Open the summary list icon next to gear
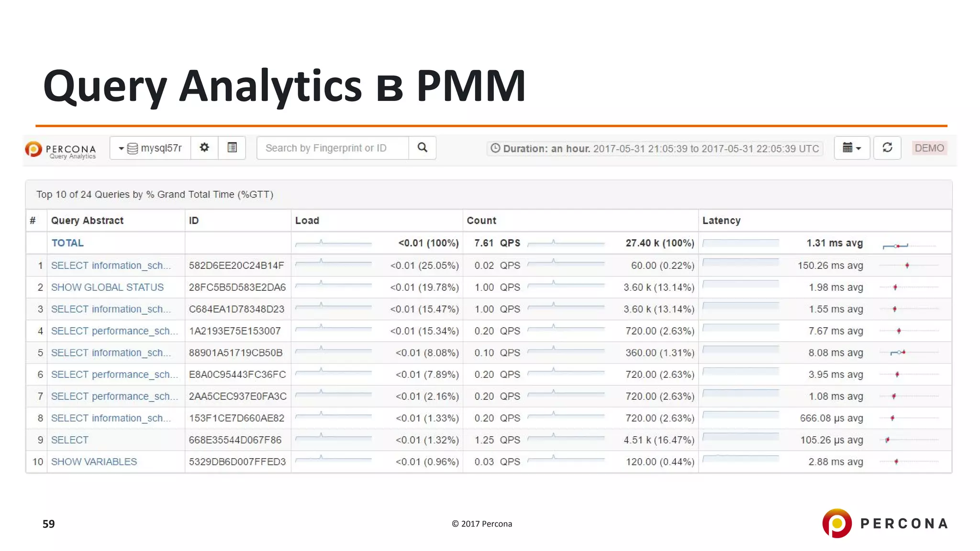Screen dimensions: 980x551 232,148
